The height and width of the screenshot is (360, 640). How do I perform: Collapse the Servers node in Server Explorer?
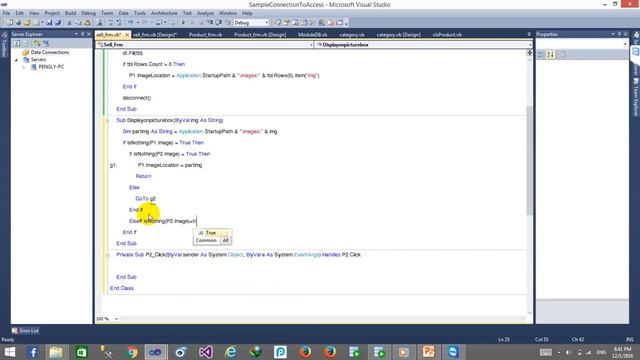click(x=17, y=60)
